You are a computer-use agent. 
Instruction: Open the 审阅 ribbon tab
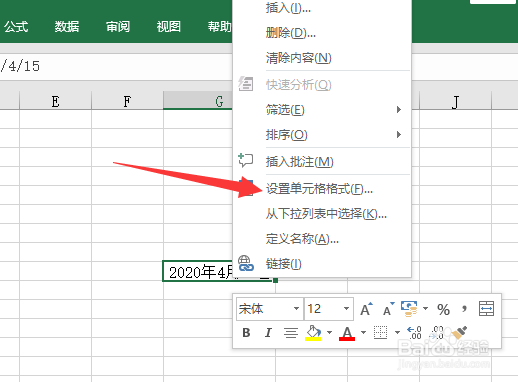click(x=118, y=26)
